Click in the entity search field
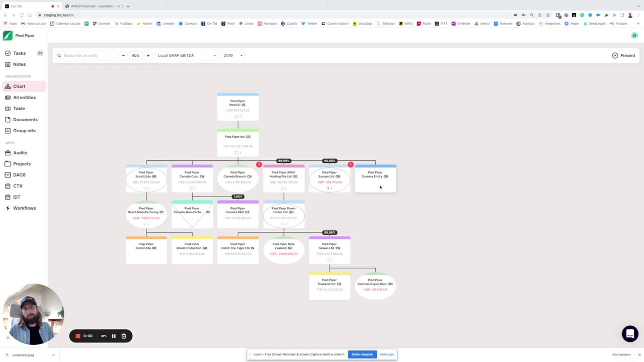 tap(86, 55)
